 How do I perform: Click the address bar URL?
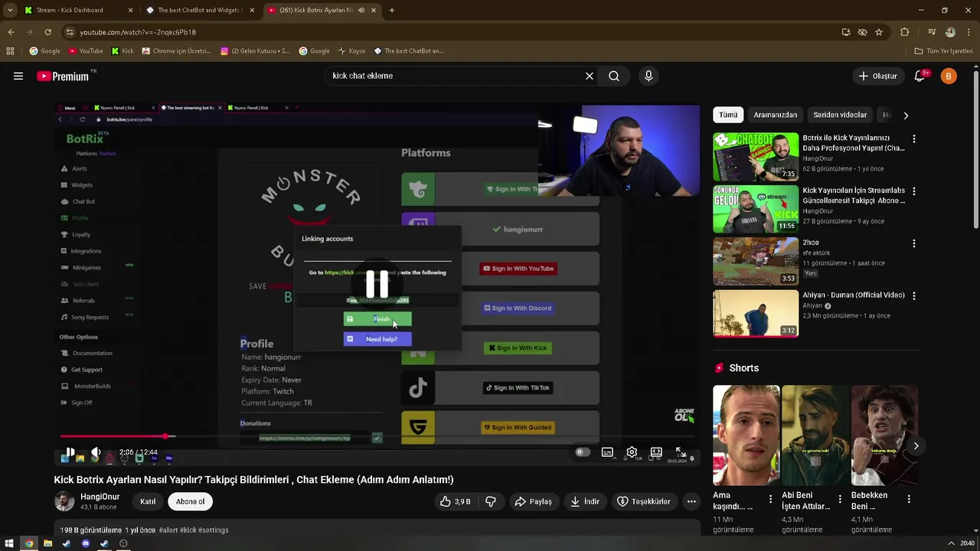click(138, 32)
